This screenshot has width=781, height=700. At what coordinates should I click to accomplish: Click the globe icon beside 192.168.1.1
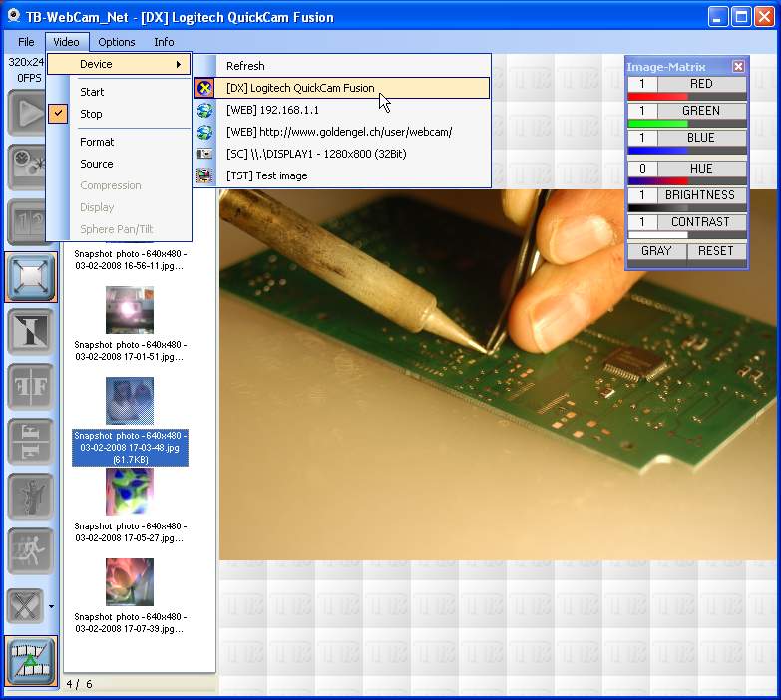[204, 110]
